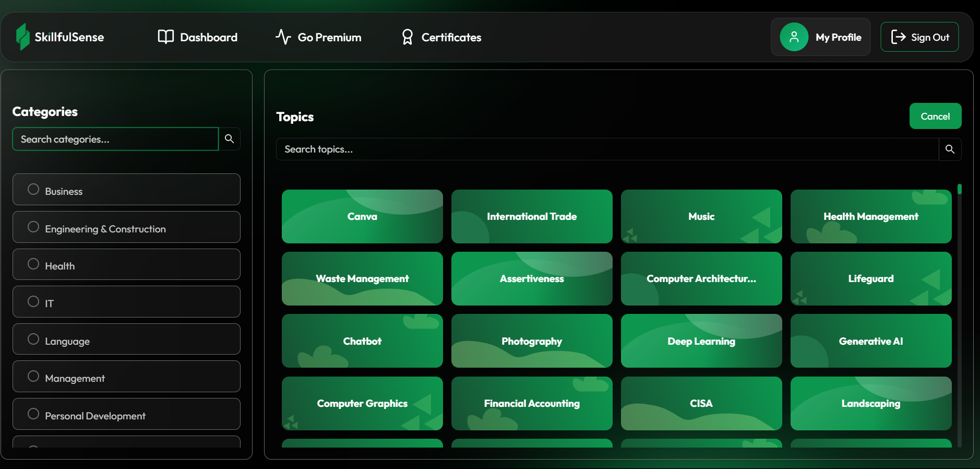Select the Management category radio button
The height and width of the screenshot is (469, 980).
click(33, 376)
